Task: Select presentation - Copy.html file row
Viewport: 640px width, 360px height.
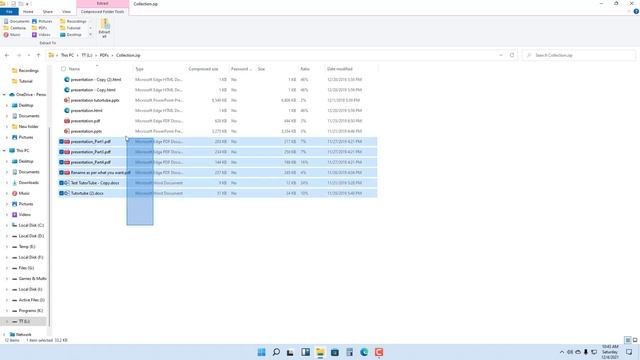Action: click(217, 90)
